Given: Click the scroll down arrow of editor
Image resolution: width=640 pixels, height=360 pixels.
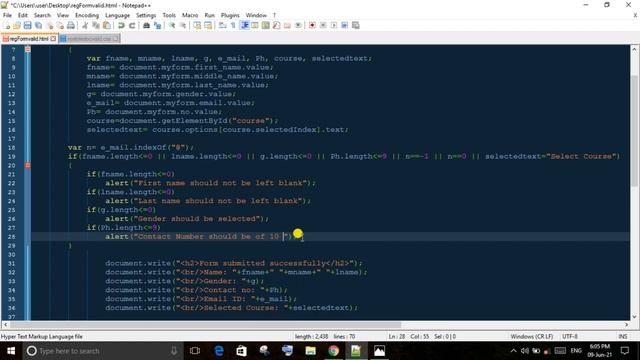Looking at the screenshot, I should pos(634,317).
